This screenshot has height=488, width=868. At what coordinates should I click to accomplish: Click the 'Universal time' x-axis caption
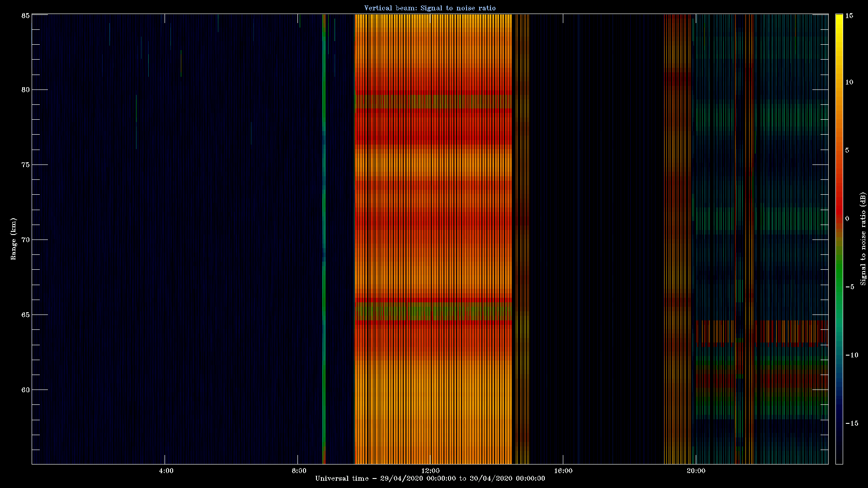[430, 479]
